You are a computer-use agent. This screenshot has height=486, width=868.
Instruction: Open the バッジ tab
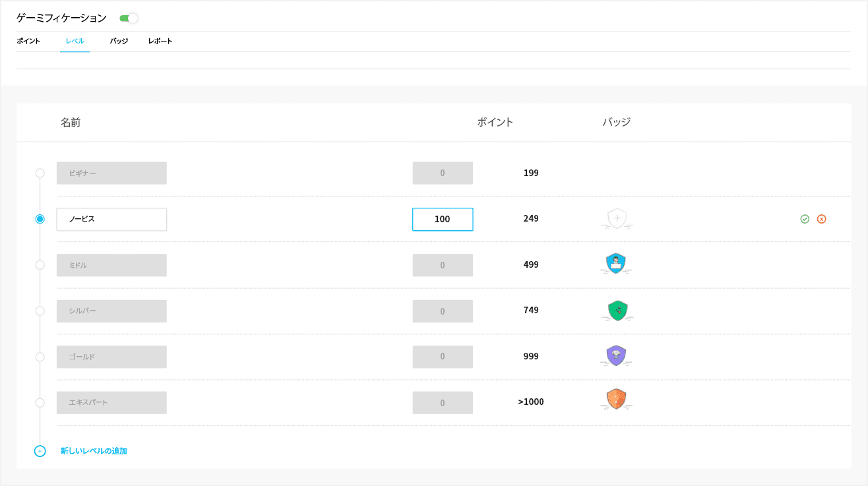pos(119,41)
